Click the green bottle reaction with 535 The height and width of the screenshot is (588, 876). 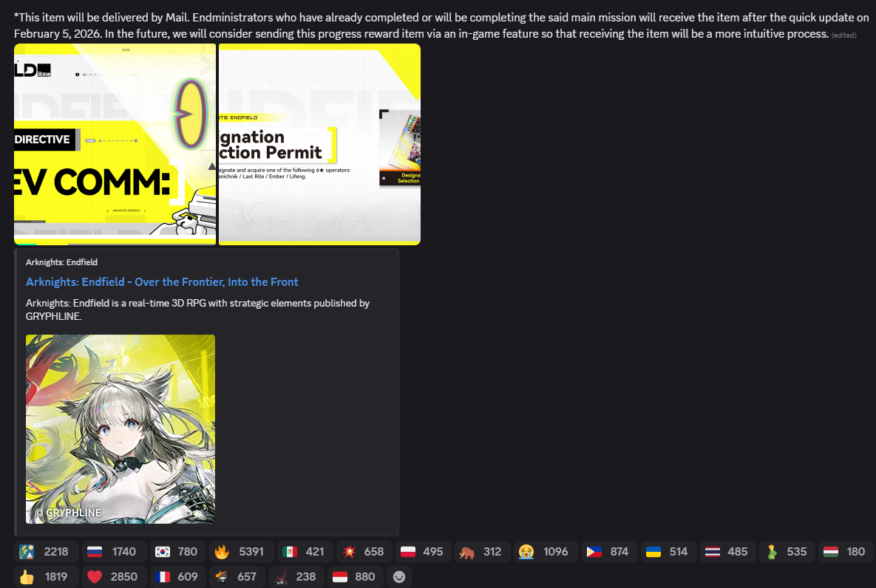point(787,552)
